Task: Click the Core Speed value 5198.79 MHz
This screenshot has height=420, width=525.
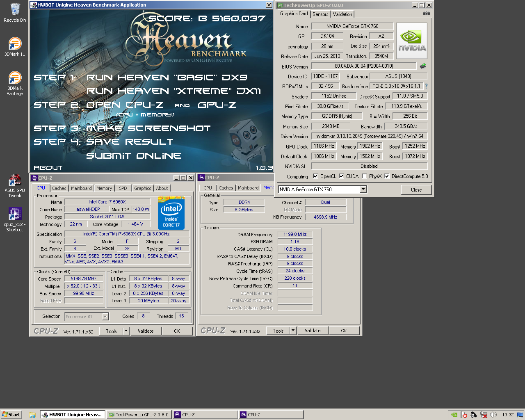Action: point(84,278)
